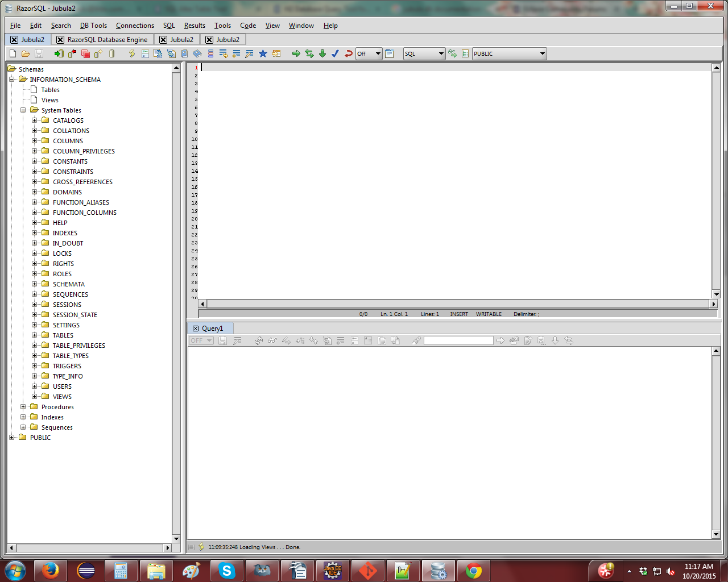Open the Code menu

tap(248, 26)
